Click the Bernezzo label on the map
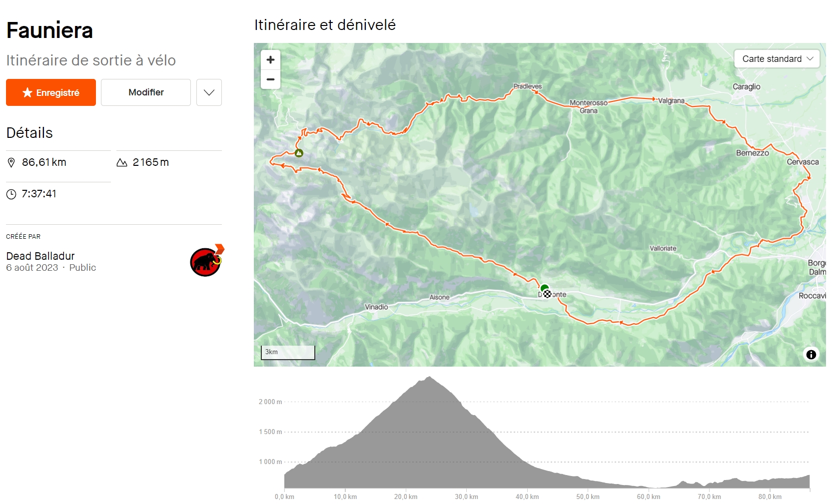The width and height of the screenshot is (835, 504). tap(752, 153)
